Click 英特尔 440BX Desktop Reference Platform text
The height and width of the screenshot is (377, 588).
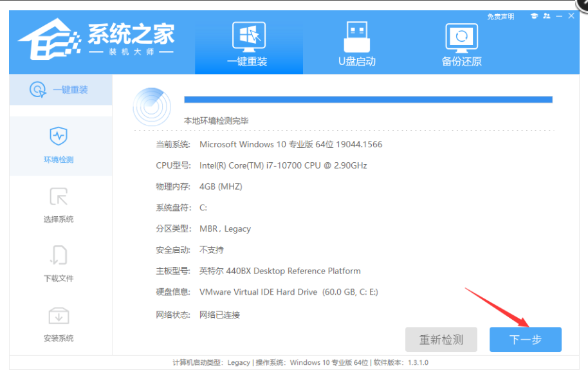[280, 271]
